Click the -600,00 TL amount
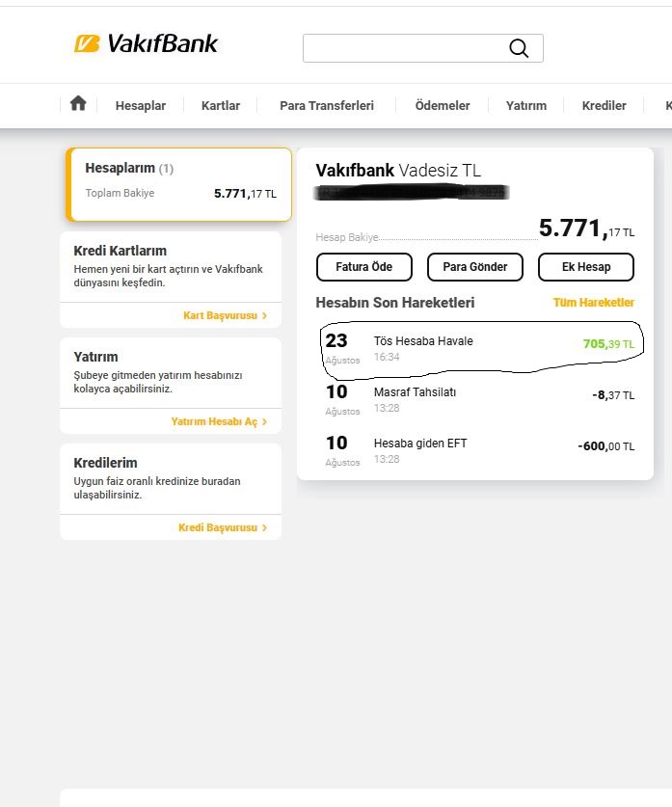This screenshot has height=807, width=672. [x=606, y=446]
